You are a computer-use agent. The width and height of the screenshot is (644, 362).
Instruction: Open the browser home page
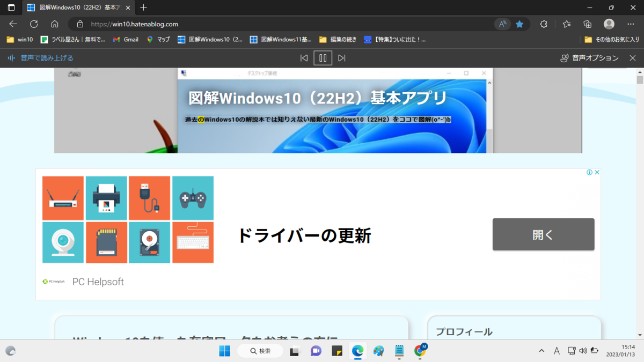point(54,24)
